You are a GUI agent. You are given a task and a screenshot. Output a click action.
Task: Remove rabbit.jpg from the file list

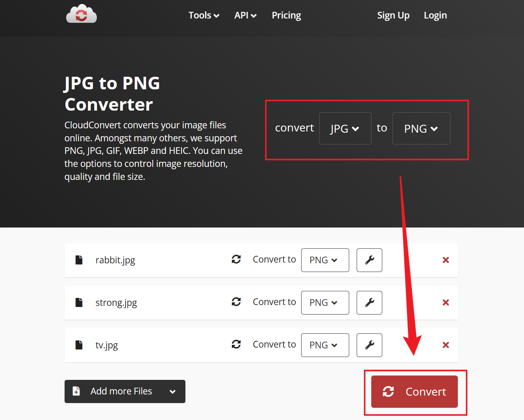click(445, 260)
